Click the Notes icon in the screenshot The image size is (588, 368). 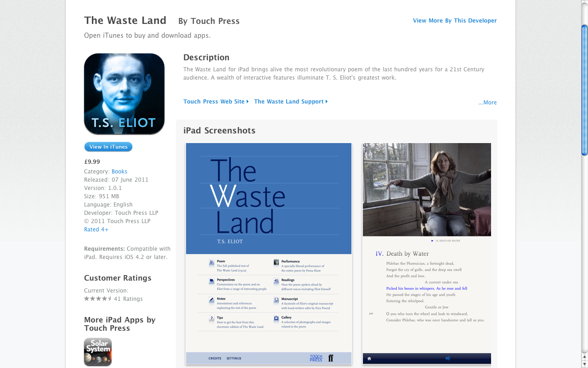coord(211,299)
